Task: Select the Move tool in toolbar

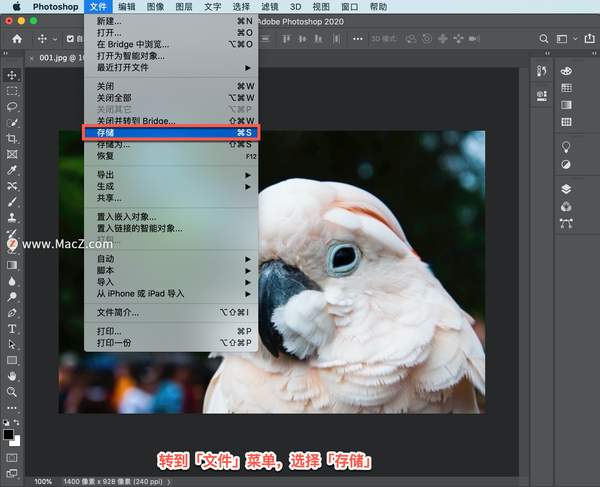Action: (x=12, y=75)
